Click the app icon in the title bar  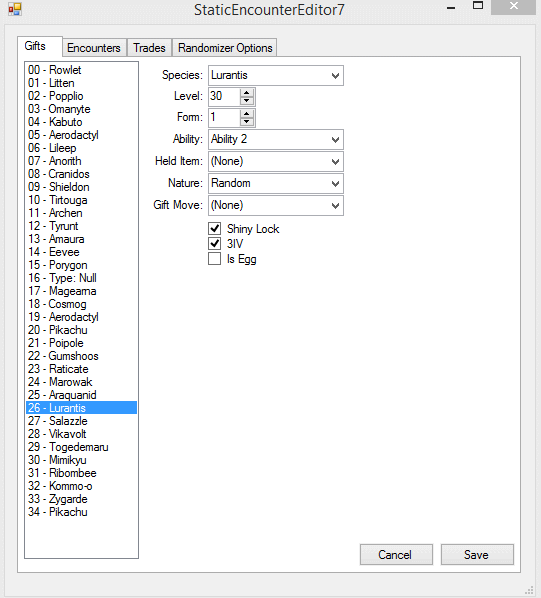[x=15, y=9]
